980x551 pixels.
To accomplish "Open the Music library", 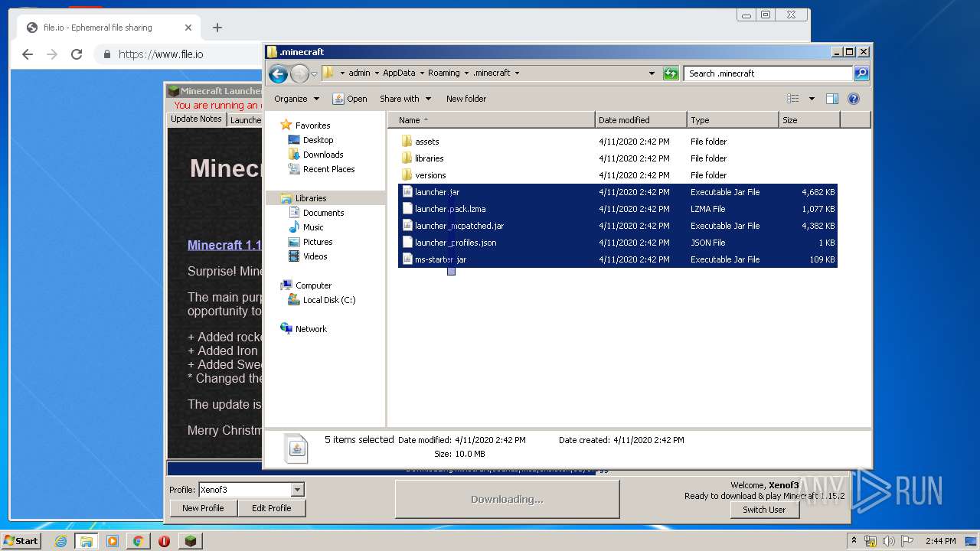I will point(306,227).
